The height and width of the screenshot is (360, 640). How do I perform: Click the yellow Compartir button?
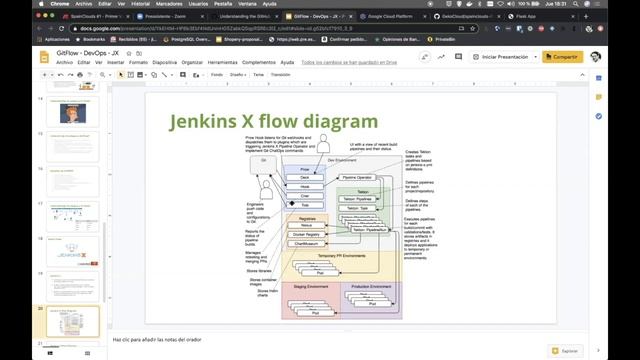pyautogui.click(x=562, y=57)
